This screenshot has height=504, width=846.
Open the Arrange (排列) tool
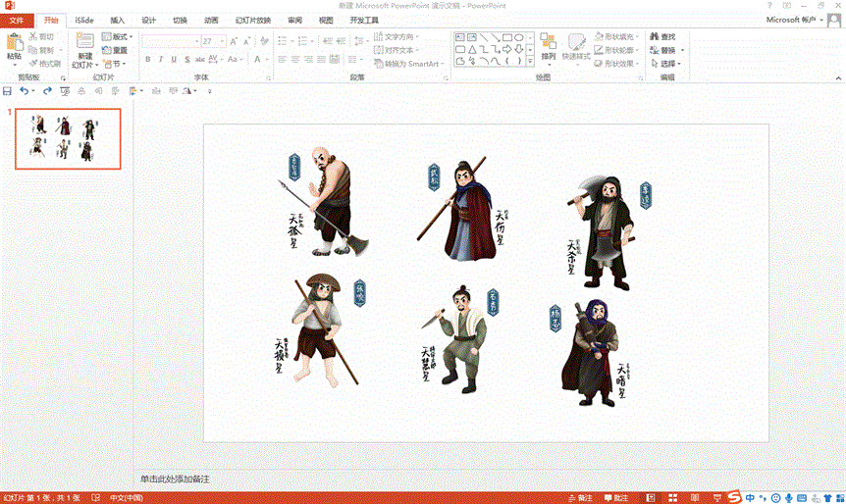click(548, 46)
